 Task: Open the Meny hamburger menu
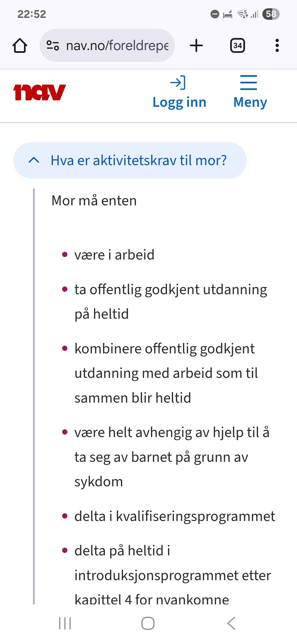coord(250,92)
